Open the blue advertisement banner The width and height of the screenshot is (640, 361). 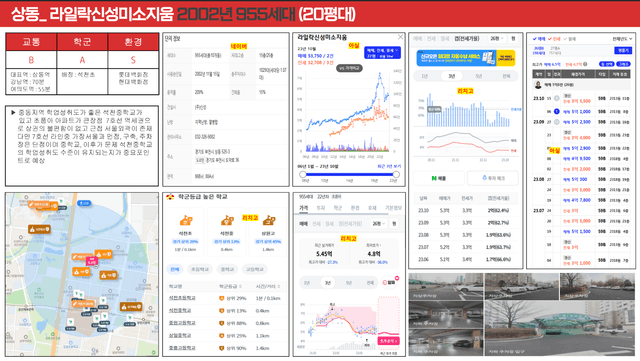tap(466, 58)
